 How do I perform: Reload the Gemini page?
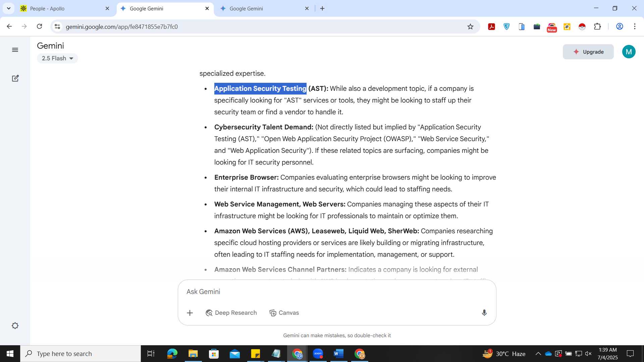[39, 26]
